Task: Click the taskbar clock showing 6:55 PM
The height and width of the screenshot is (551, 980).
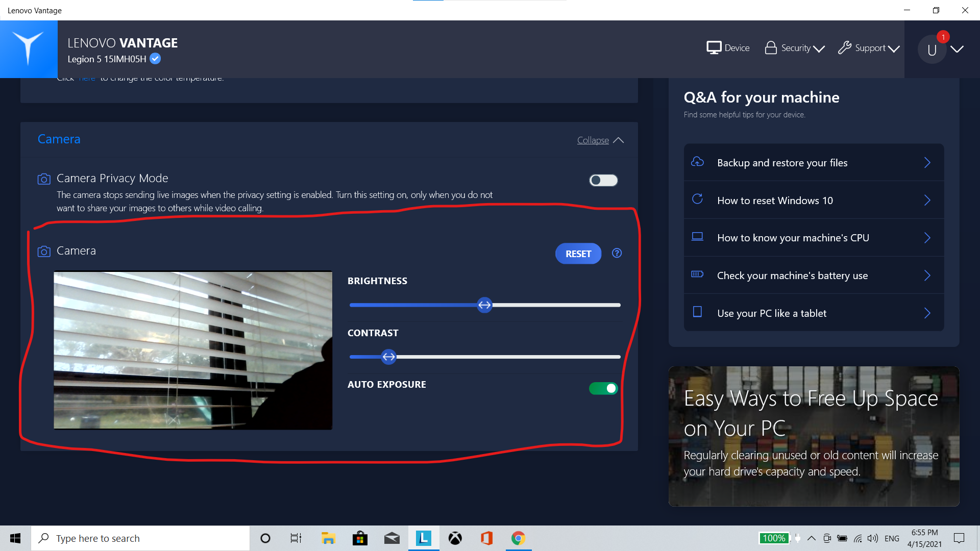Action: (x=924, y=538)
